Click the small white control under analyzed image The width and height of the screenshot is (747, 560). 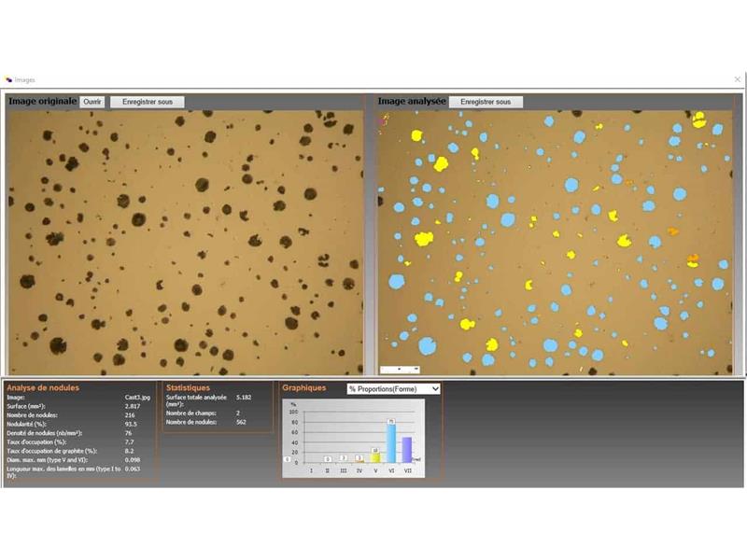click(400, 370)
